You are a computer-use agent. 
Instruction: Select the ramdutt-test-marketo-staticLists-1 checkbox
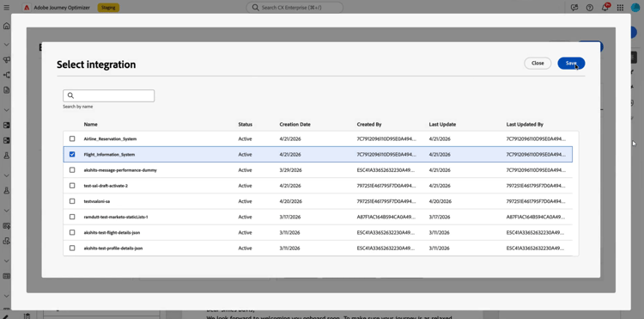72,217
